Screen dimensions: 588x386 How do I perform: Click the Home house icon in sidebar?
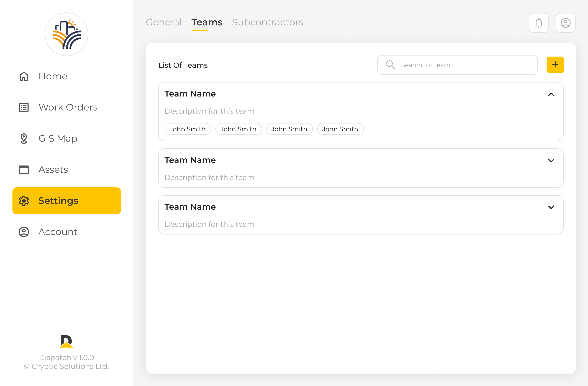(24, 76)
